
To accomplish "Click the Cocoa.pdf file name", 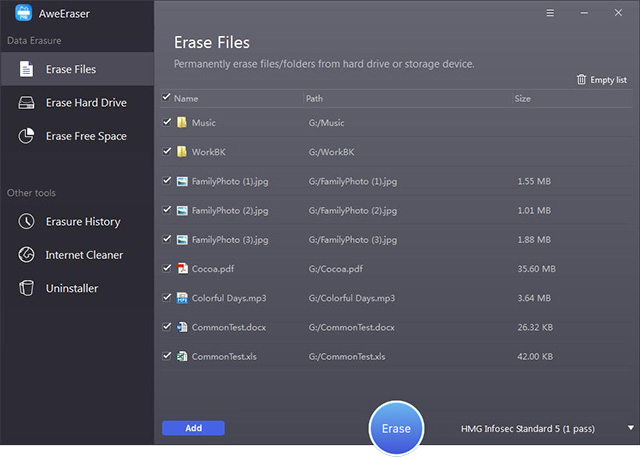I will [213, 269].
